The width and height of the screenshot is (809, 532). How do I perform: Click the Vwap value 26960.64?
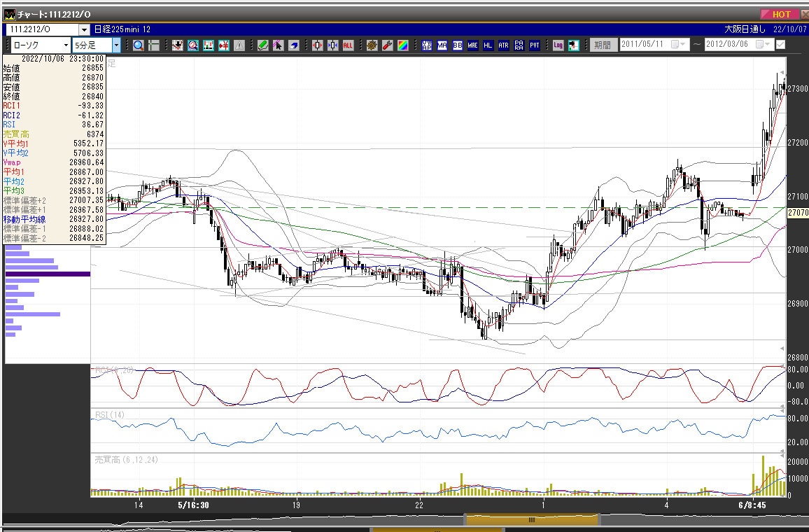coord(86,162)
